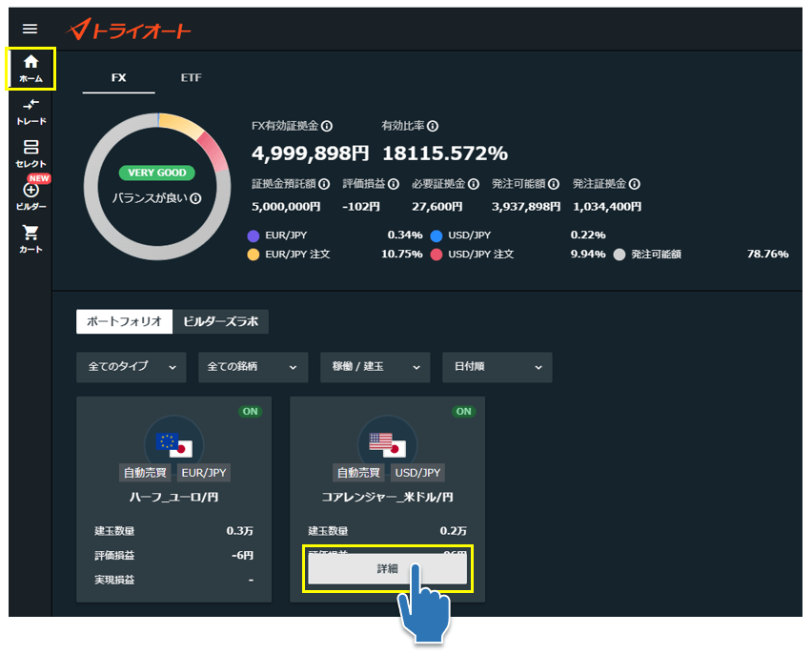
Task: Show info for 評価損益 in summary
Action: [394, 184]
